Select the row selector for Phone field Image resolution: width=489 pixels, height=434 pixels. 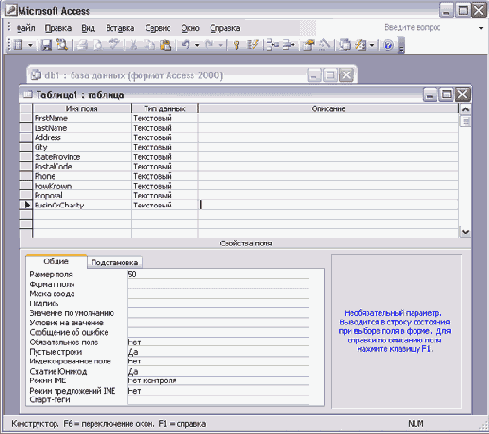click(x=26, y=176)
